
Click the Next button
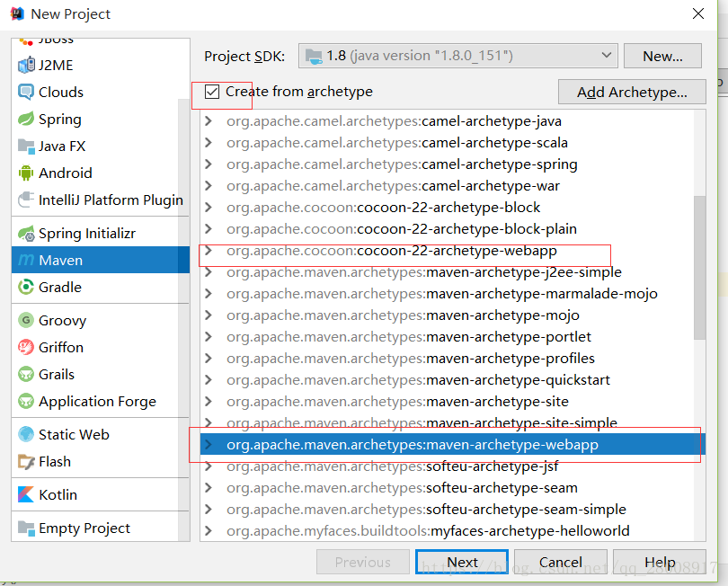tap(462, 562)
